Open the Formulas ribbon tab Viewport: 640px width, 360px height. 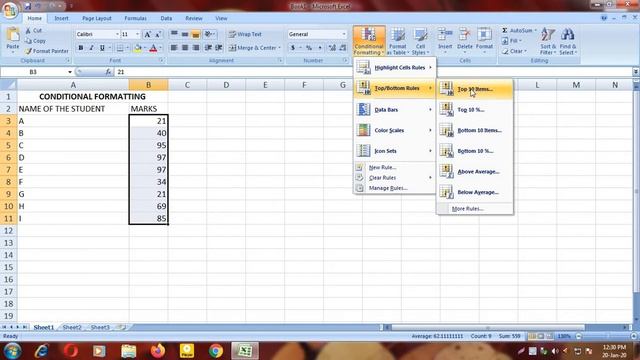[136, 18]
